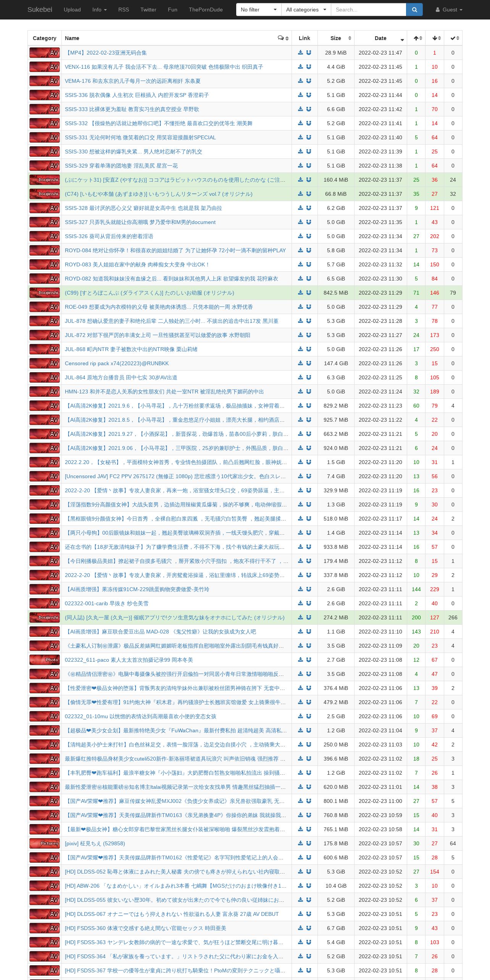
Task: Open the Guest user dropdown
Action: point(449,10)
